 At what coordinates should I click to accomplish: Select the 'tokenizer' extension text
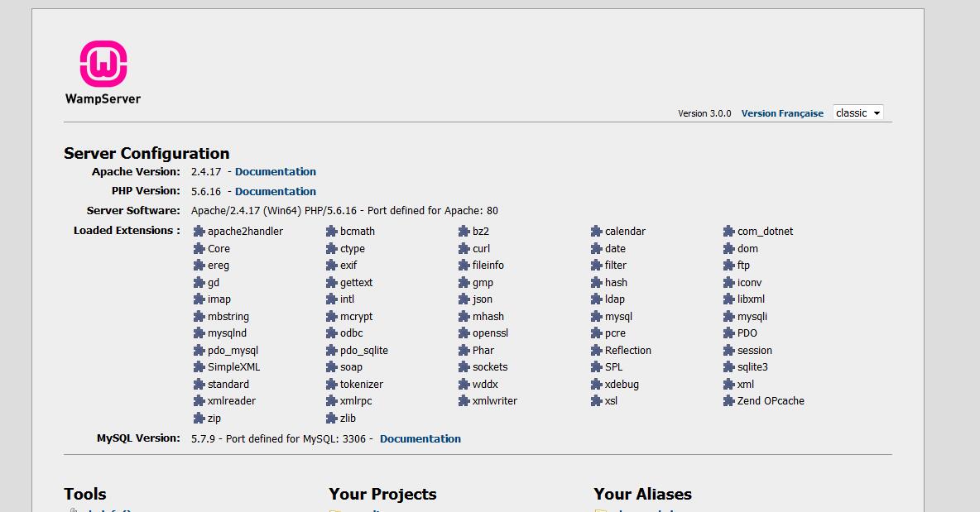(361, 385)
